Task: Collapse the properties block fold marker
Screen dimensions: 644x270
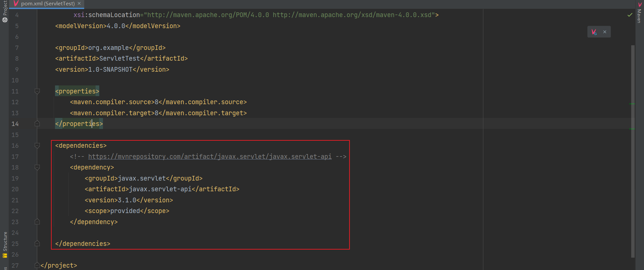Action: [x=37, y=91]
